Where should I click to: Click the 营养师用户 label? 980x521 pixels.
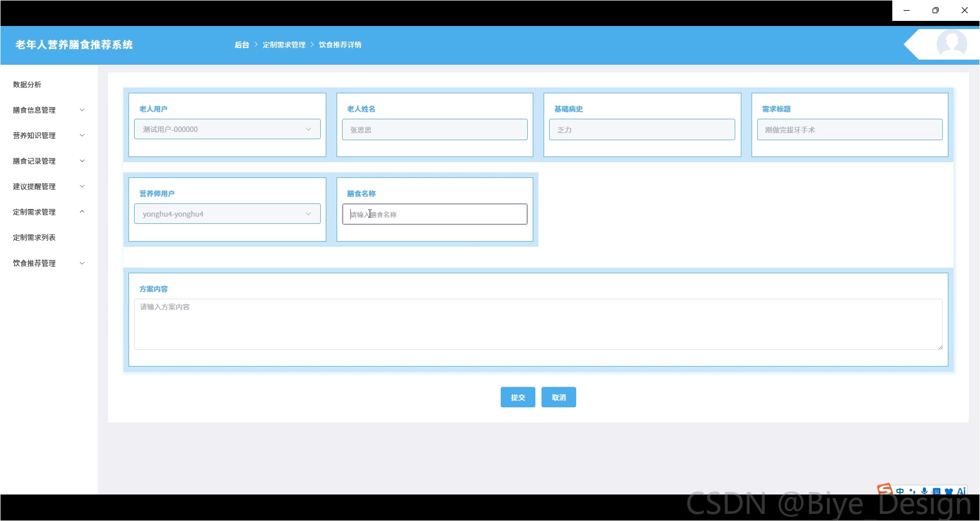157,194
